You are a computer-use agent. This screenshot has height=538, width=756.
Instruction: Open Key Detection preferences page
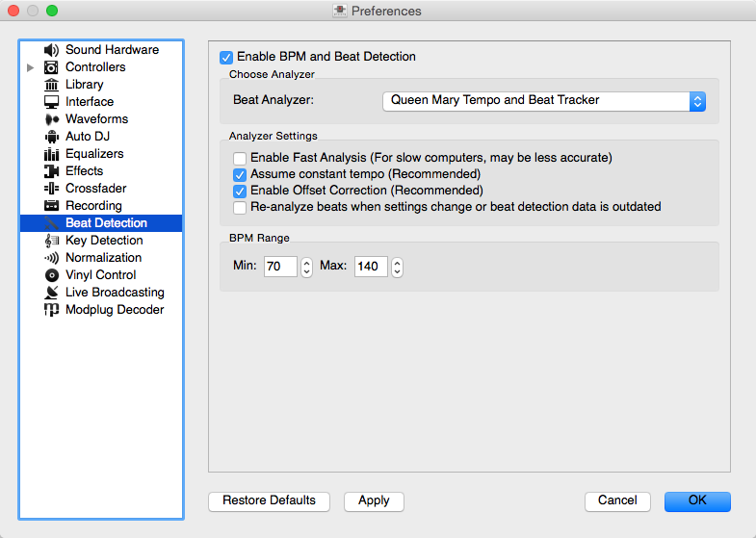click(104, 241)
